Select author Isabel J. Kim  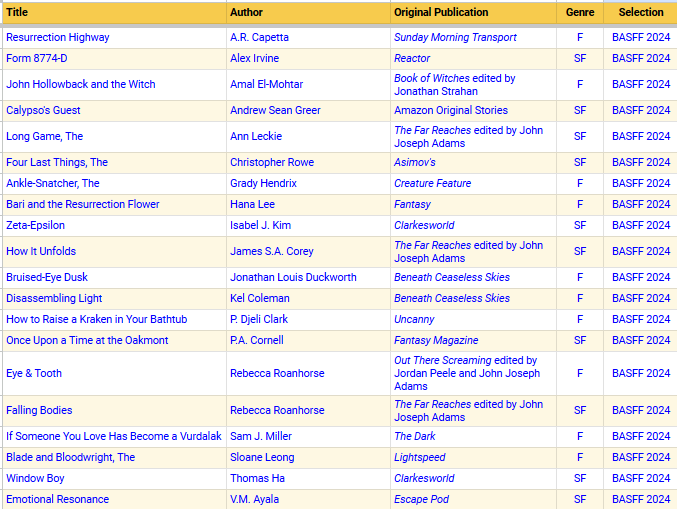tap(260, 225)
